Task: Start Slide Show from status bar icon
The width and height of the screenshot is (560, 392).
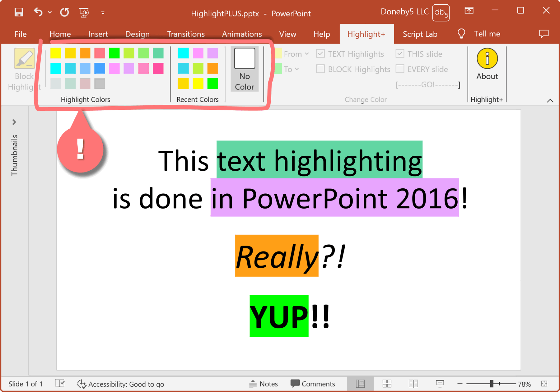Action: (440, 384)
